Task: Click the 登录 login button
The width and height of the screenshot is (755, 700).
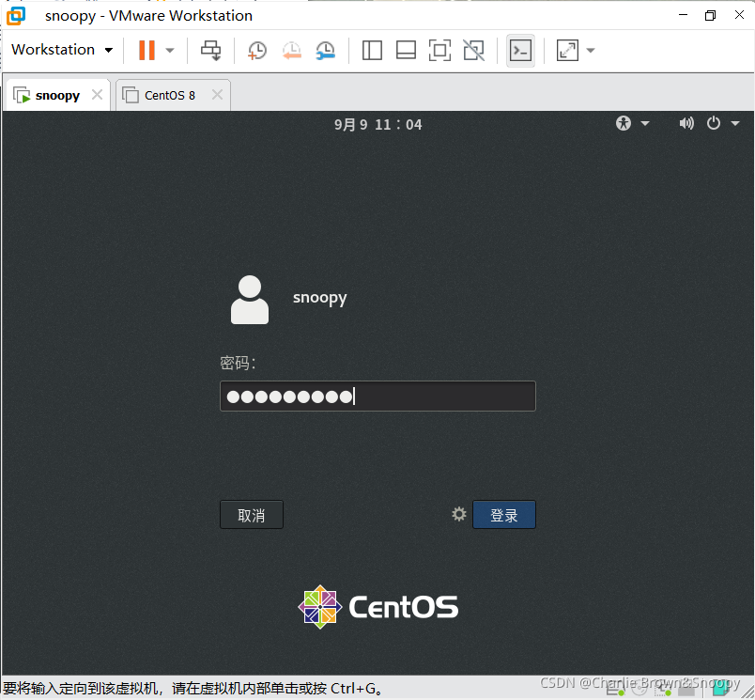Action: (x=504, y=515)
